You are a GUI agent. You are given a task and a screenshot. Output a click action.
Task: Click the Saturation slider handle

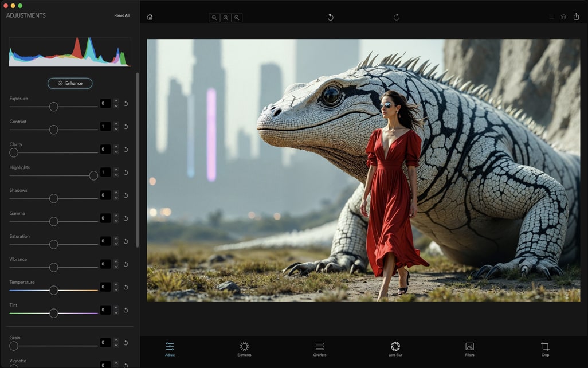click(53, 244)
